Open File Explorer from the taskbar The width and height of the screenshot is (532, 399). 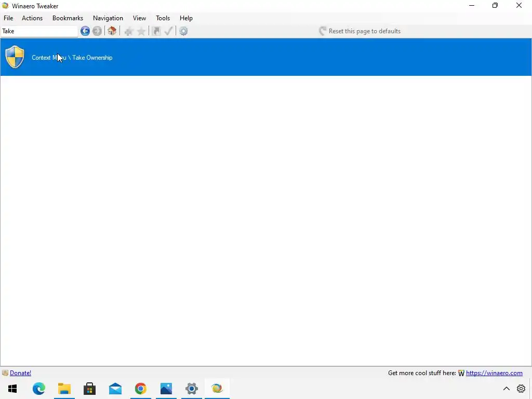(64, 389)
